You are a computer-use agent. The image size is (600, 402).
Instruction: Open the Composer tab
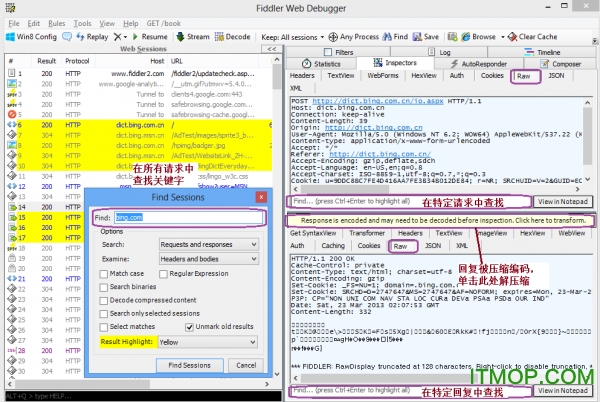pos(561,64)
